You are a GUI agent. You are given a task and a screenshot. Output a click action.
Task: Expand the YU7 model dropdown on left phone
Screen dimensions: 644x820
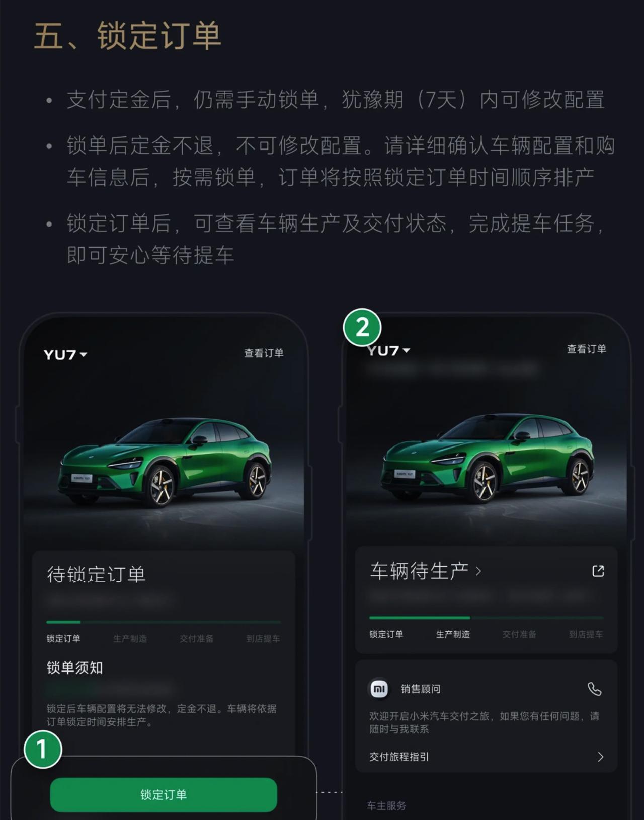65,355
